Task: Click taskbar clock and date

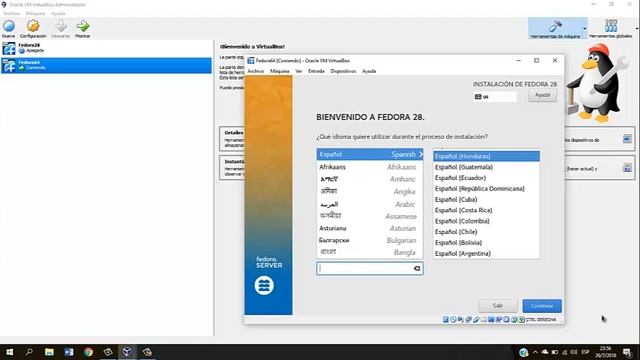Action: click(605, 352)
